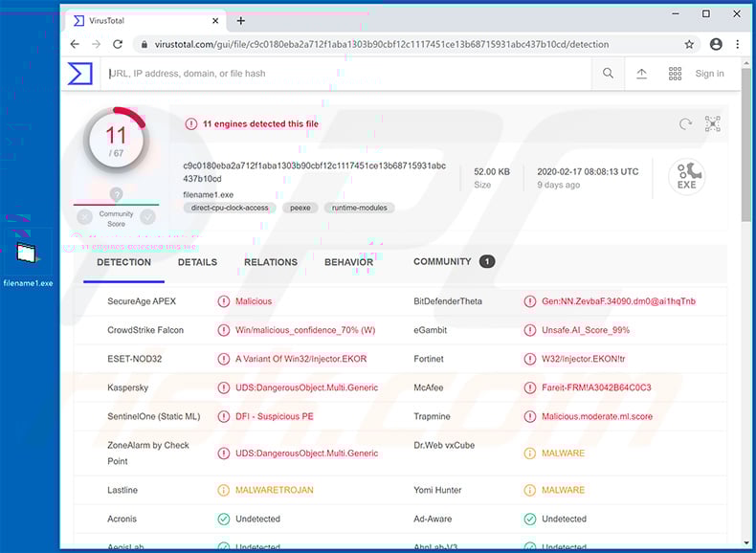The image size is (756, 553).
Task: Click the page vertical scrollbar
Action: [x=745, y=144]
